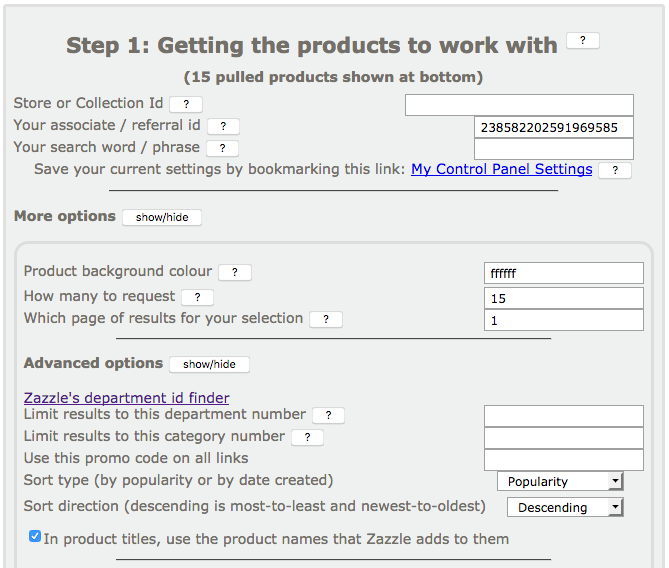Open help for Product background colour
This screenshot has width=669, height=568.
click(x=235, y=272)
